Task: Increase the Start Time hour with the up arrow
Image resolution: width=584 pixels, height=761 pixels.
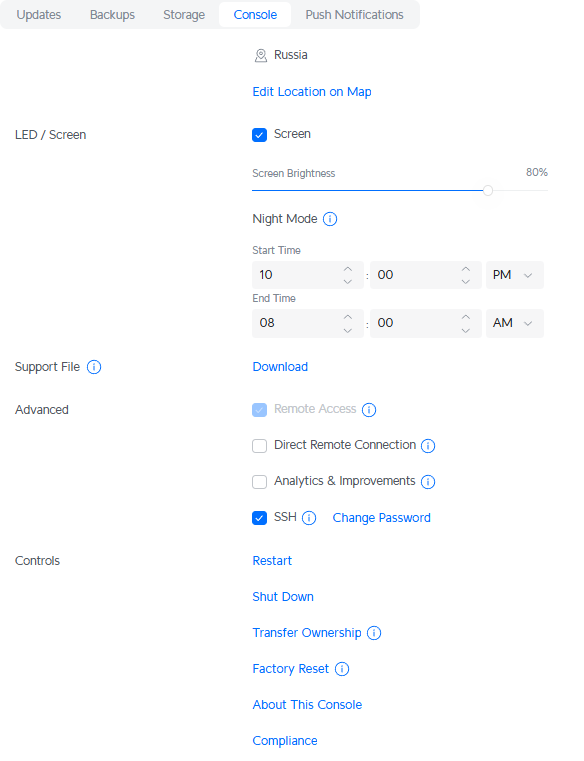Action: [x=348, y=269]
